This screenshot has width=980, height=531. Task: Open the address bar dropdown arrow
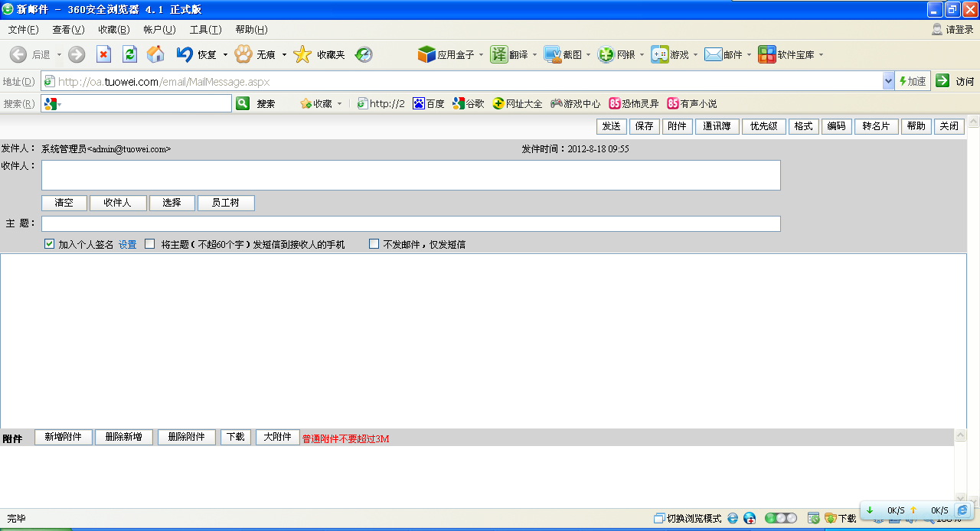click(888, 81)
